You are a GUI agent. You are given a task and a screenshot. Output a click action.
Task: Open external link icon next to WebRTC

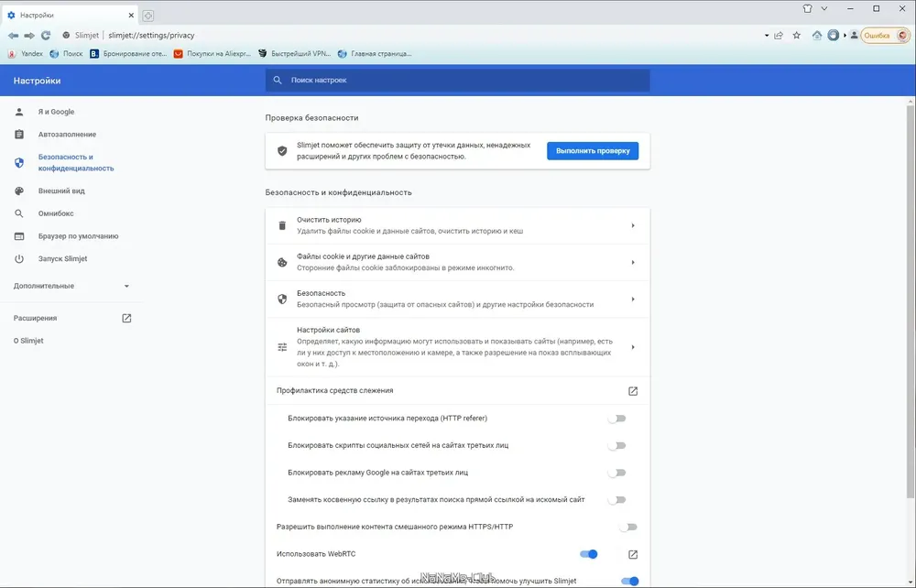tap(633, 554)
